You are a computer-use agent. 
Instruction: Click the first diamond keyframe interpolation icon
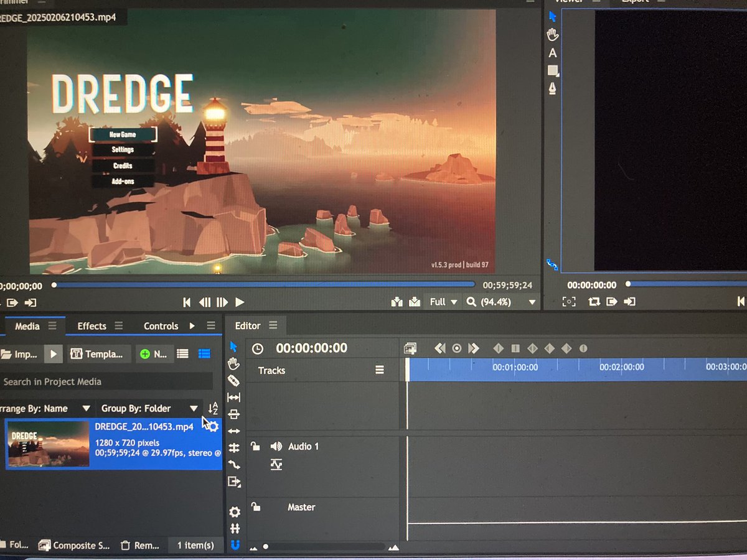click(498, 348)
